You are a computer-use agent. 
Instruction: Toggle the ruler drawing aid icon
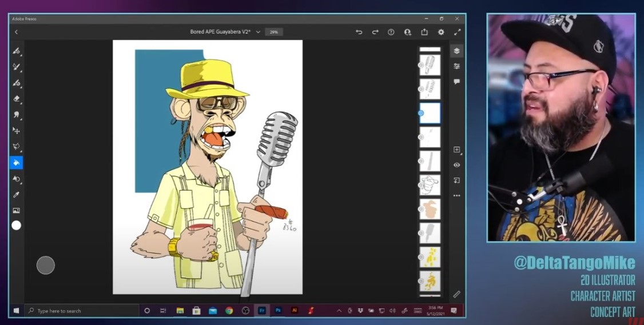coord(457,294)
